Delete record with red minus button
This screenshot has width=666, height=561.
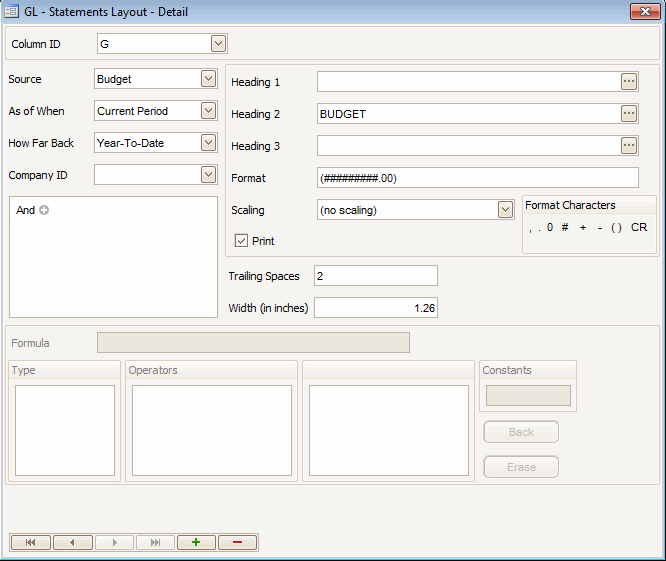[x=237, y=542]
